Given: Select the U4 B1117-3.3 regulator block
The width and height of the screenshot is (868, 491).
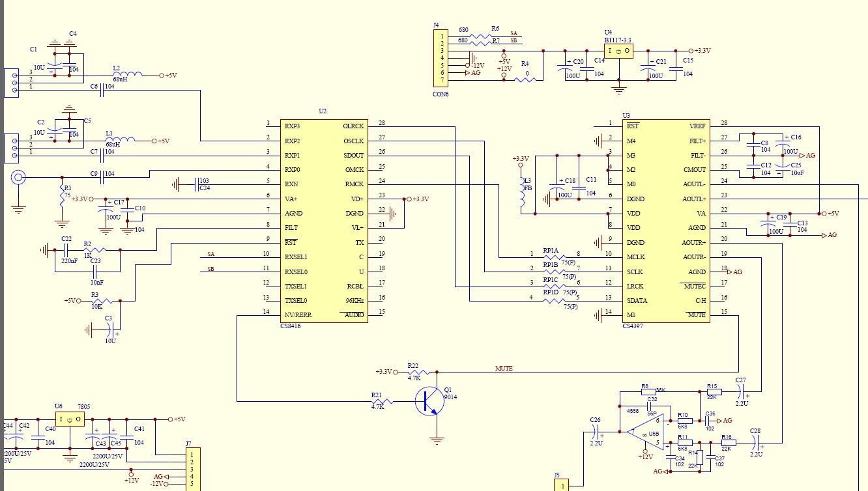Looking at the screenshot, I should point(618,51).
